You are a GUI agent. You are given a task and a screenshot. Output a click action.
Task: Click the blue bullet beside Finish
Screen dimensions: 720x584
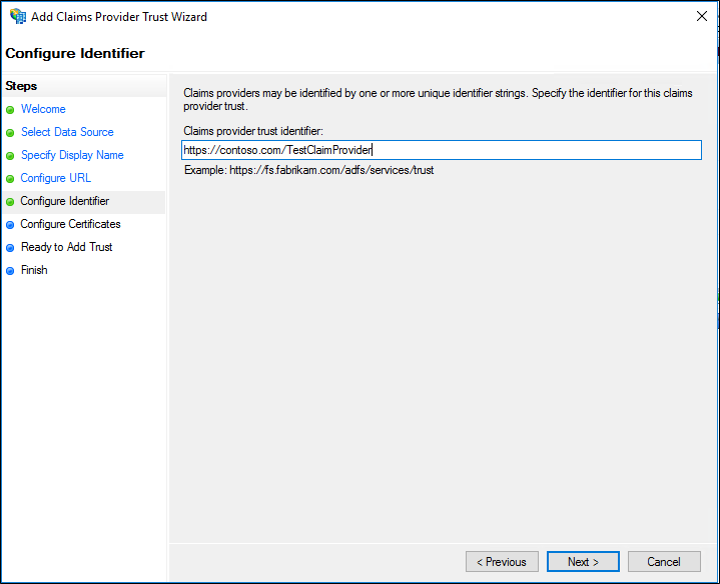pyautogui.click(x=10, y=271)
